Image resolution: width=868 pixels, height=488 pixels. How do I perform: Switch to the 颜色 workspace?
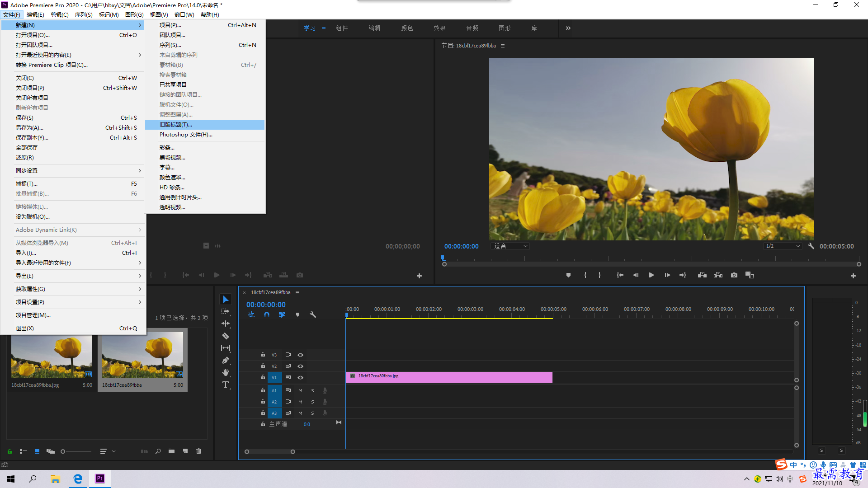point(407,28)
